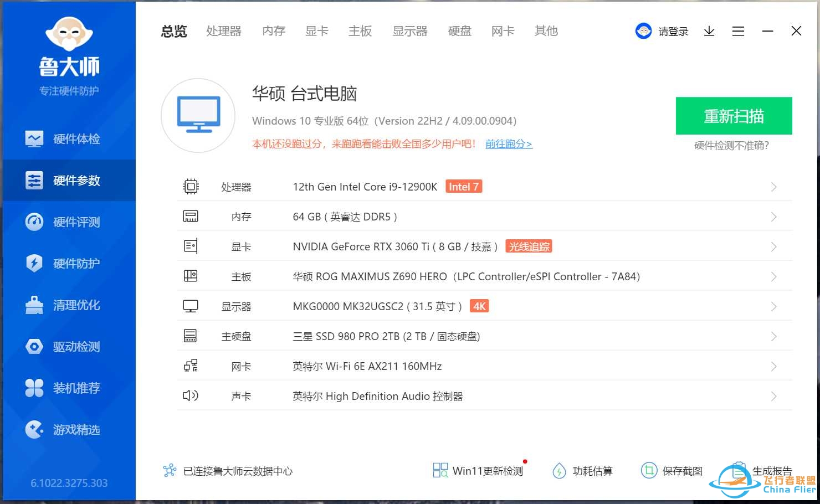Click 硬件检测不准确? link
The height and width of the screenshot is (504, 820).
(x=731, y=146)
